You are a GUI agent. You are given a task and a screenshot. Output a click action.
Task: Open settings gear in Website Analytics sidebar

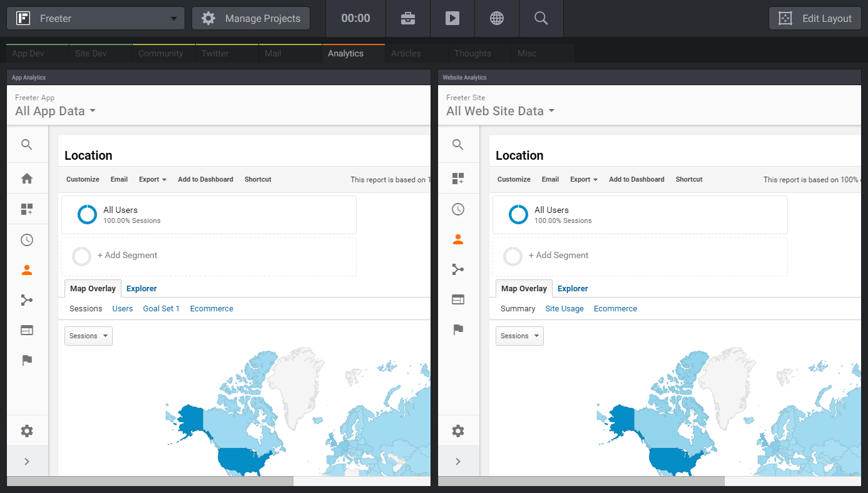coord(458,431)
